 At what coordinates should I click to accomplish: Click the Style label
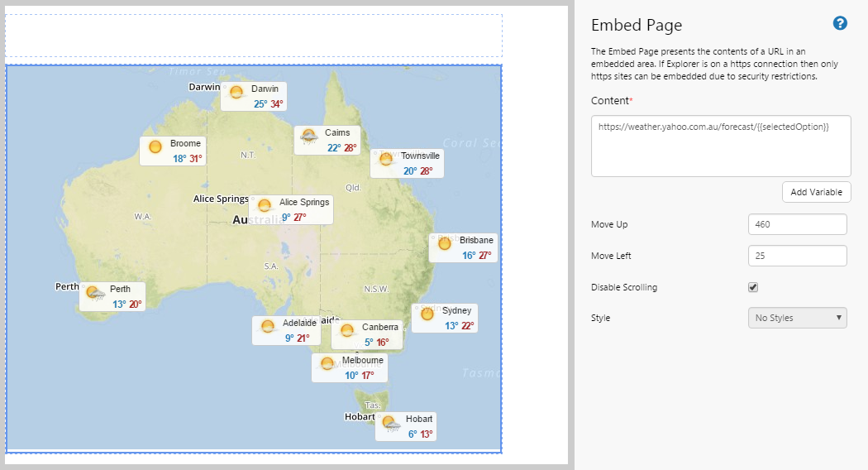pos(600,318)
